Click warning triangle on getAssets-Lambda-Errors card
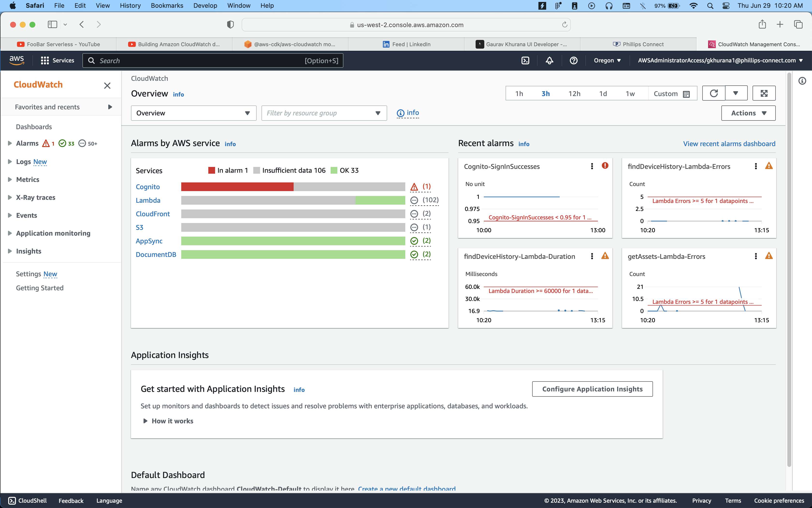This screenshot has width=812, height=508. click(x=769, y=256)
